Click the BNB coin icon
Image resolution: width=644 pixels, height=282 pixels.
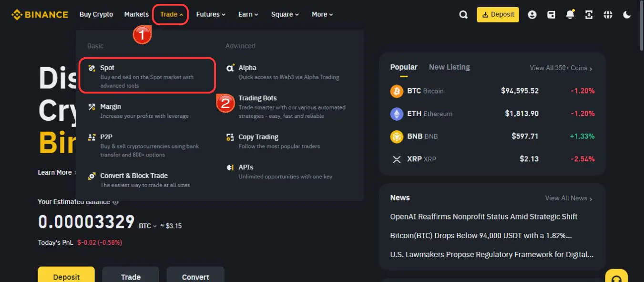397,136
